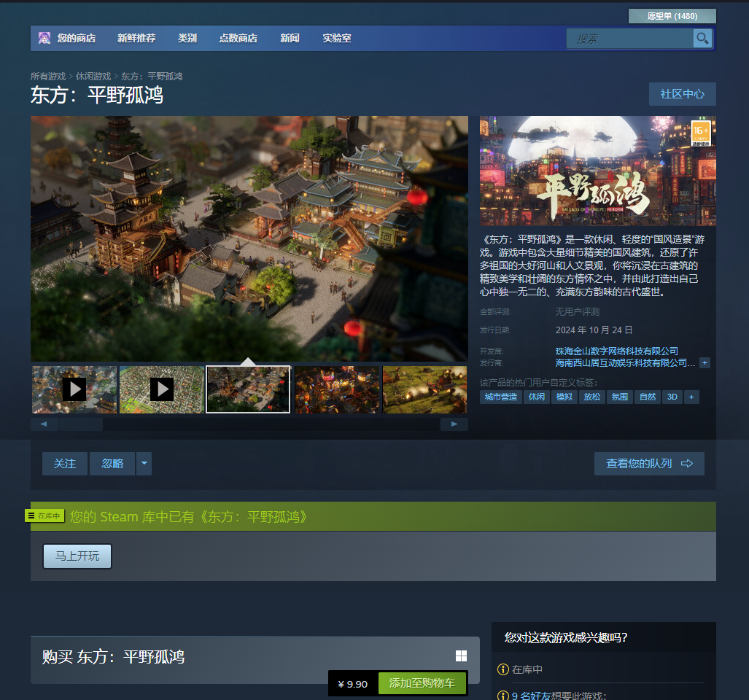This screenshot has width=749, height=700.
Task: Click the right arrow of thumbnail scrollbar
Action: coord(454,424)
